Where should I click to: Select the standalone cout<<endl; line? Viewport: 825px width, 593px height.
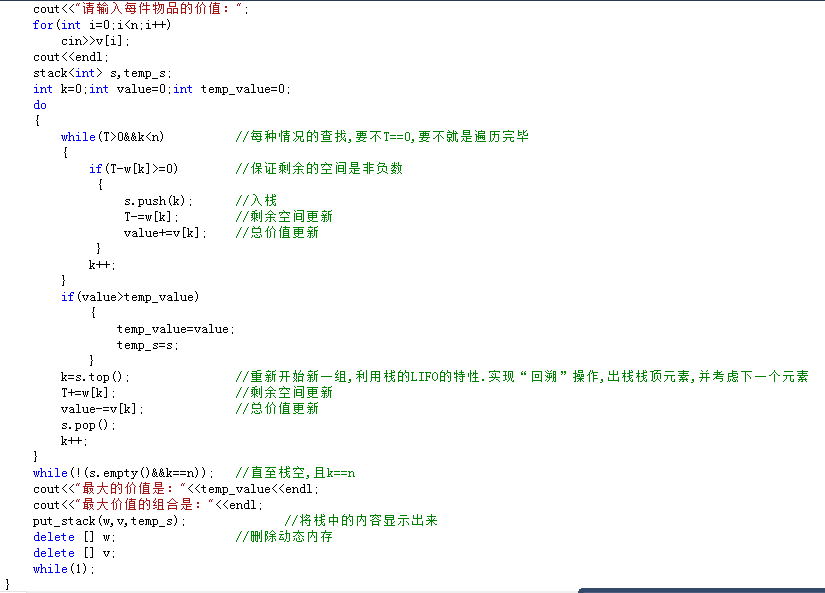pyautogui.click(x=71, y=57)
